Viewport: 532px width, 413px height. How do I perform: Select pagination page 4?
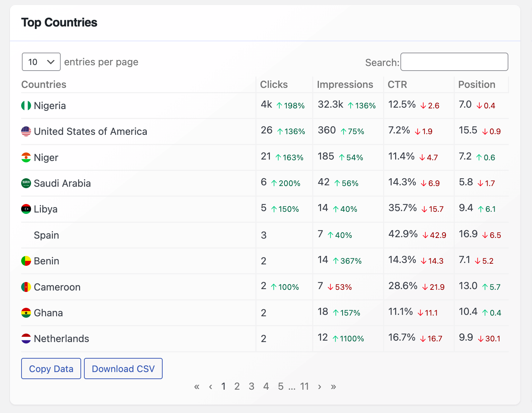(266, 387)
